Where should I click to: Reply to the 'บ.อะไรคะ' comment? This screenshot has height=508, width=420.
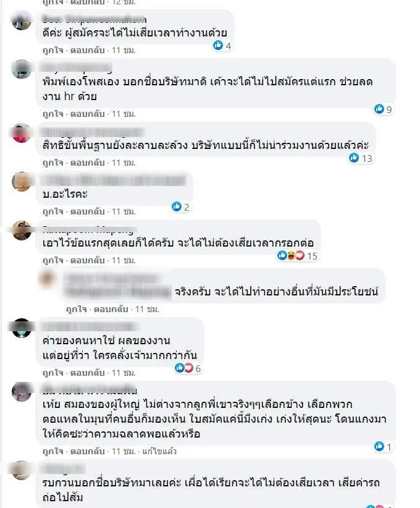pos(88,211)
